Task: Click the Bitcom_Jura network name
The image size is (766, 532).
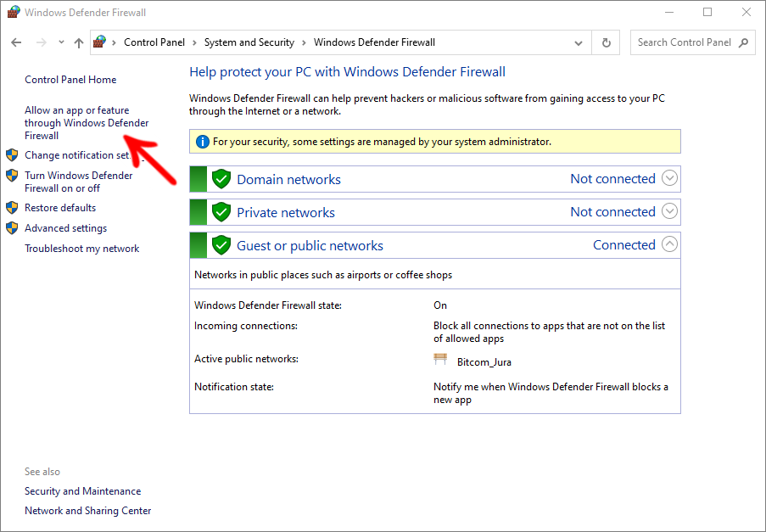Action: [x=484, y=362]
